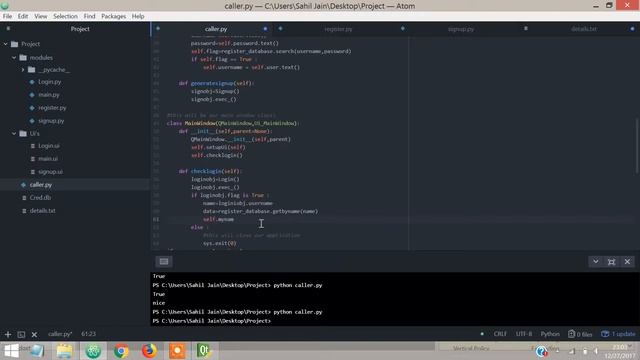Screen dimensions: 640x360
Task: Open main.py in the tree view
Action: point(49,95)
